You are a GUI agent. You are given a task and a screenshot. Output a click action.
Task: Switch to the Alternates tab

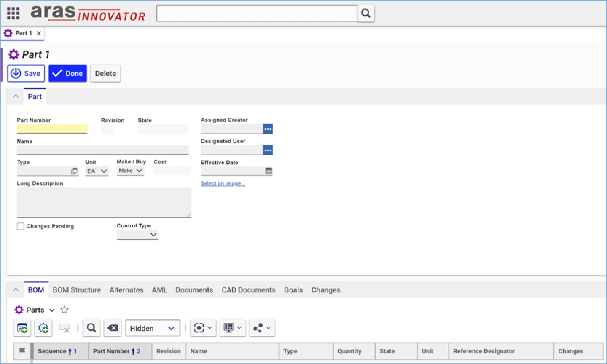[x=126, y=290]
